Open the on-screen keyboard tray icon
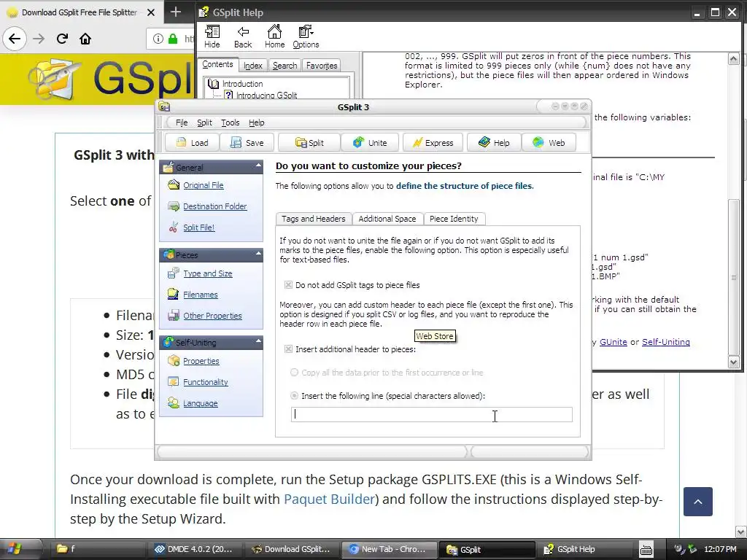 646,550
